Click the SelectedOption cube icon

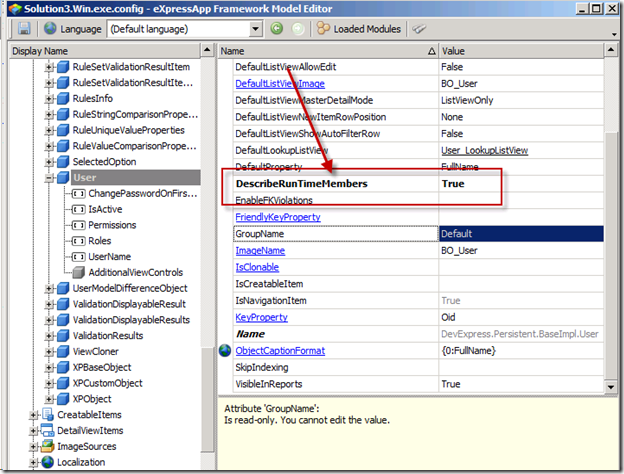pyautogui.click(x=63, y=162)
